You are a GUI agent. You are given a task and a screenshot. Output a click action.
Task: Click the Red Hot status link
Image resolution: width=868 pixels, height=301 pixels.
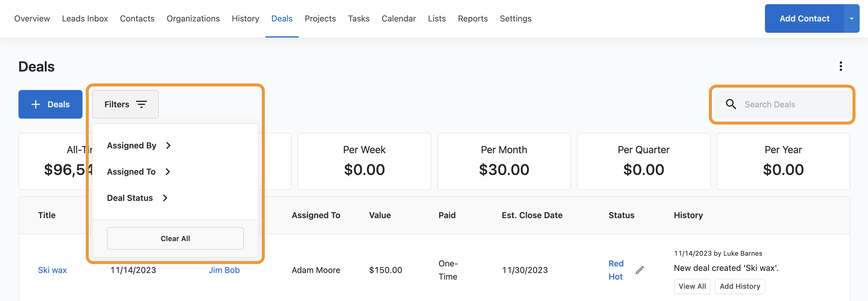click(x=616, y=270)
